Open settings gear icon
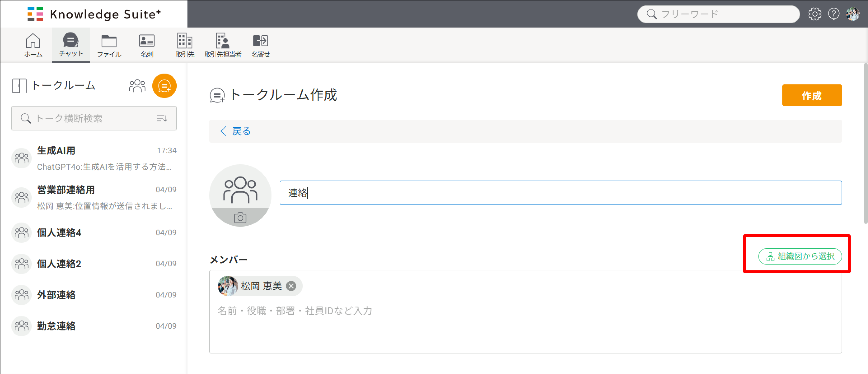Screen dimensions: 868x374 click(814, 14)
